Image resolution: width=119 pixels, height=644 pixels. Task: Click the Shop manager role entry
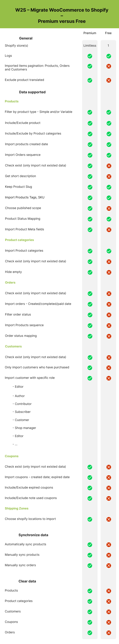point(25,428)
